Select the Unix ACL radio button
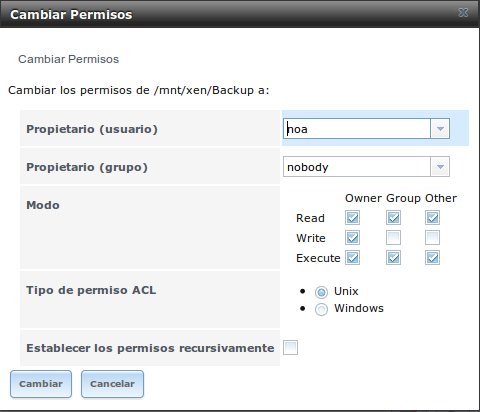The height and width of the screenshot is (412, 480). point(321,292)
